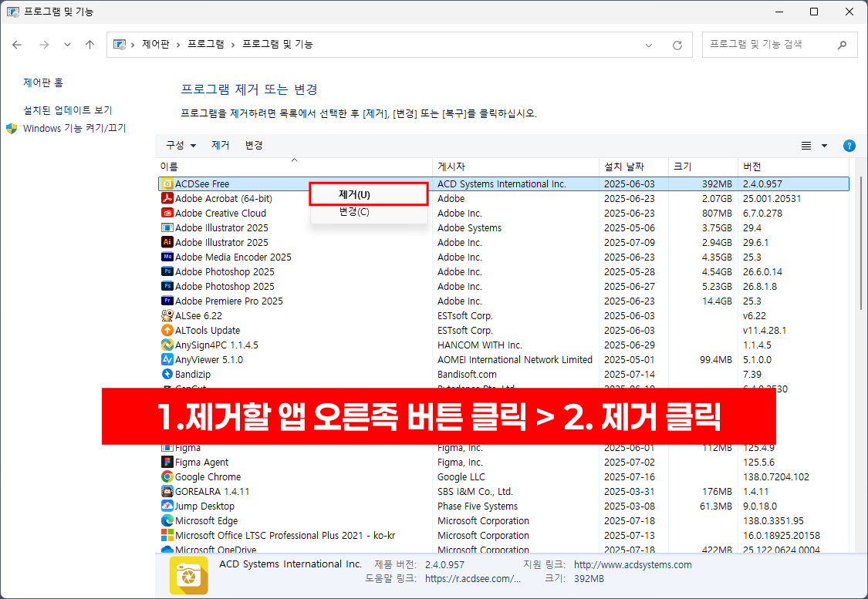The width and height of the screenshot is (868, 599).
Task: Click the Adobe Media Encoder 2025 icon
Action: (167, 257)
